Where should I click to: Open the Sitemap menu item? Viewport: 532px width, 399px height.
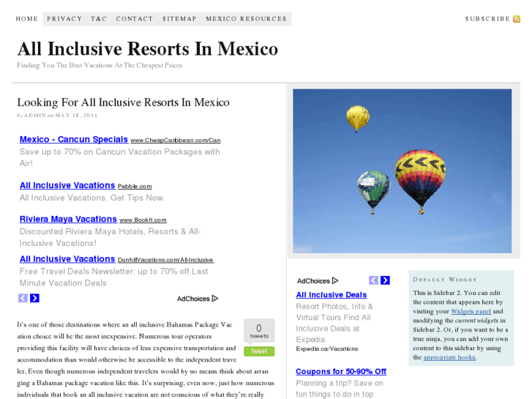click(x=179, y=19)
